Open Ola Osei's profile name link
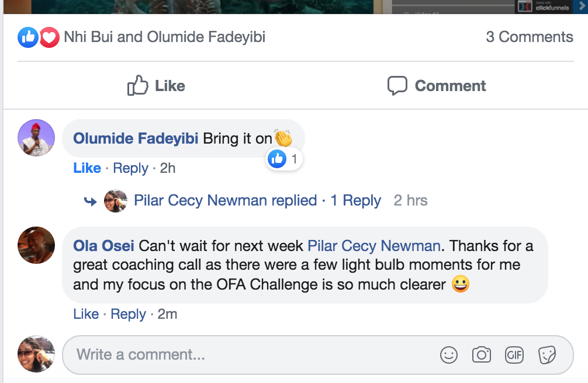588x383 pixels. (103, 246)
